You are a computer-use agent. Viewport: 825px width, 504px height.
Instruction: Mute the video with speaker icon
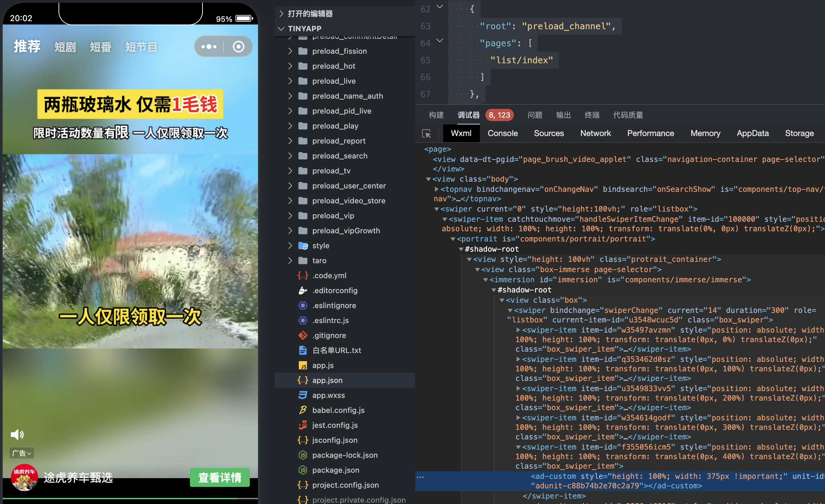pos(17,434)
